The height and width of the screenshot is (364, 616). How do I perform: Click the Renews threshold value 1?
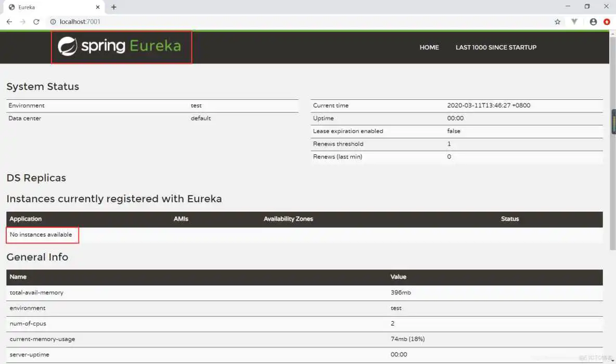[448, 144]
